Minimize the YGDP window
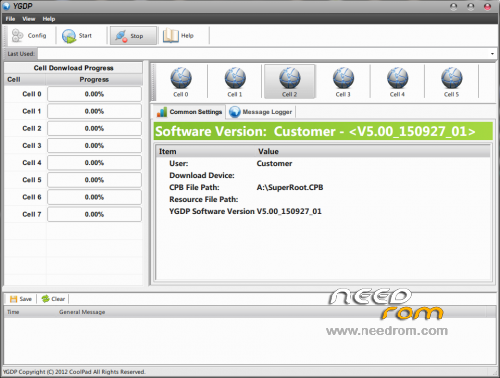 coord(454,6)
